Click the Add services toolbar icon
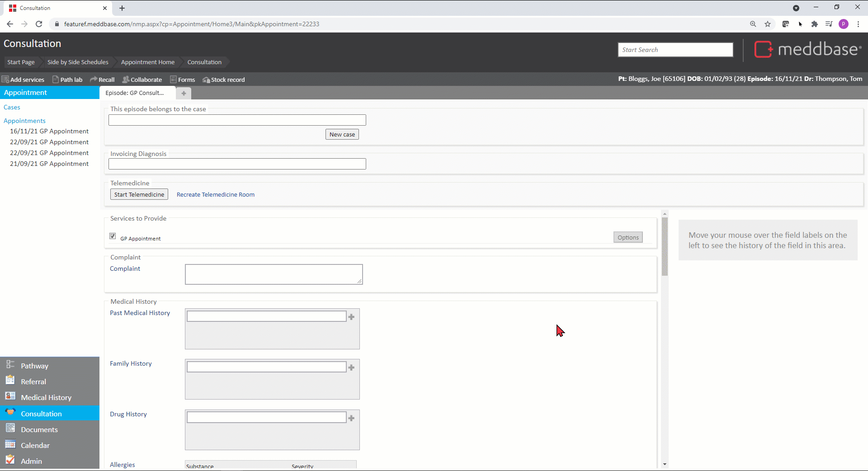Viewport: 868px width, 471px height. coord(5,80)
